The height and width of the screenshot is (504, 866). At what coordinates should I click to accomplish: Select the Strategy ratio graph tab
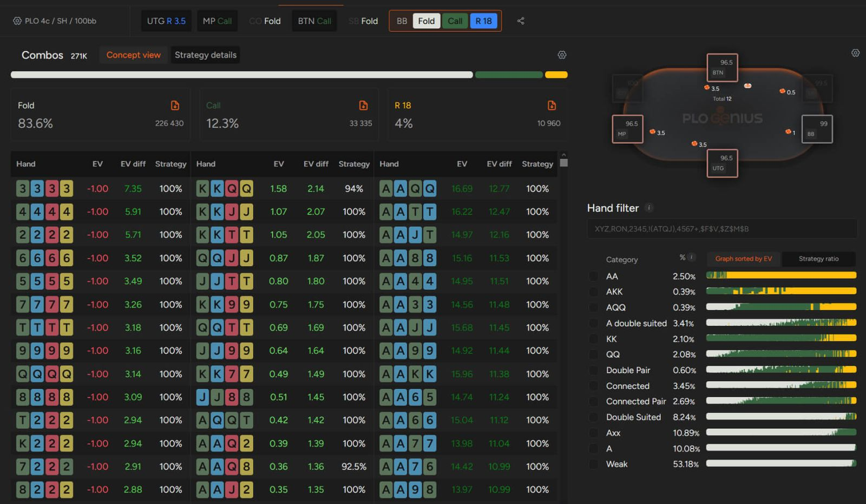(818, 259)
